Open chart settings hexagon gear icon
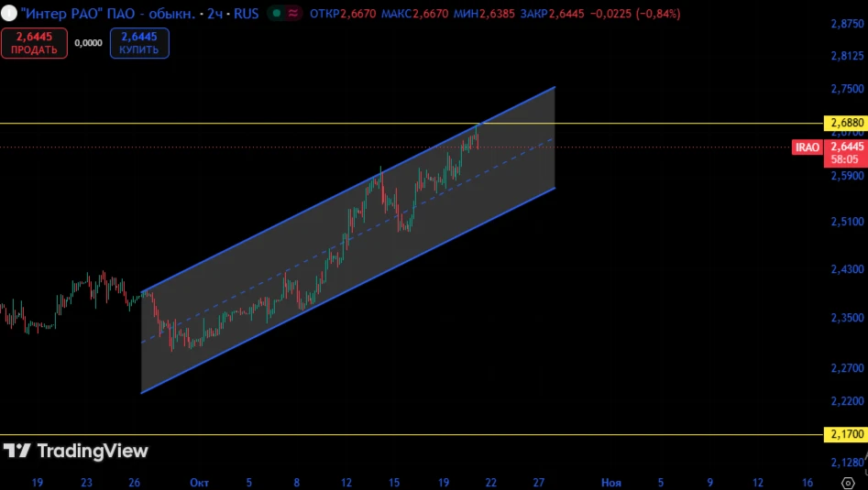Image resolution: width=868 pixels, height=490 pixels. (x=848, y=483)
